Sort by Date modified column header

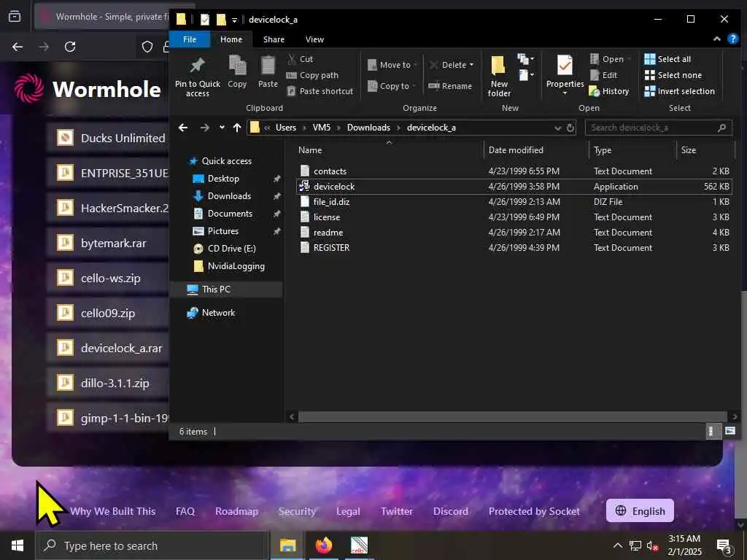pyautogui.click(x=516, y=150)
